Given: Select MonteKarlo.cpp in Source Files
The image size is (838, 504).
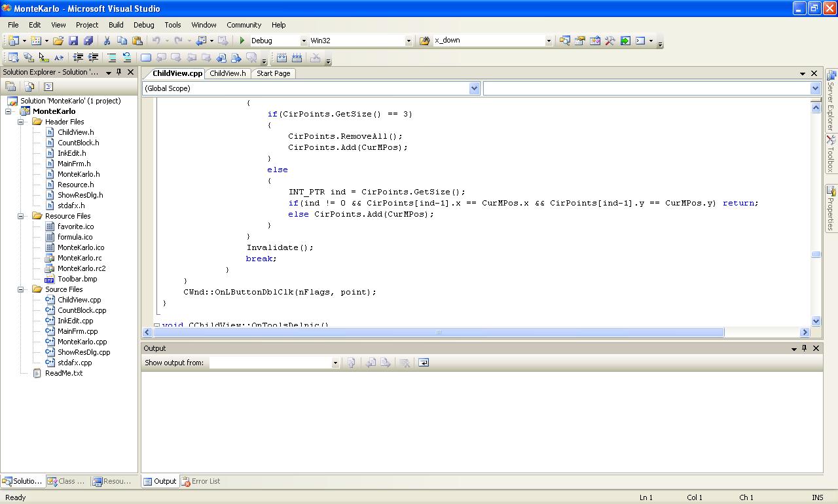Looking at the screenshot, I should click(82, 342).
